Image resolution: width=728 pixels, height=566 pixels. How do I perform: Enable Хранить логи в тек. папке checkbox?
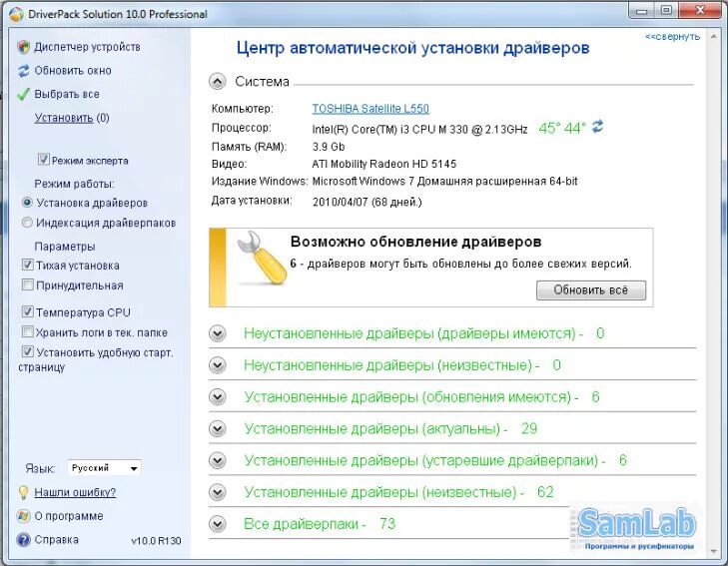click(x=27, y=331)
